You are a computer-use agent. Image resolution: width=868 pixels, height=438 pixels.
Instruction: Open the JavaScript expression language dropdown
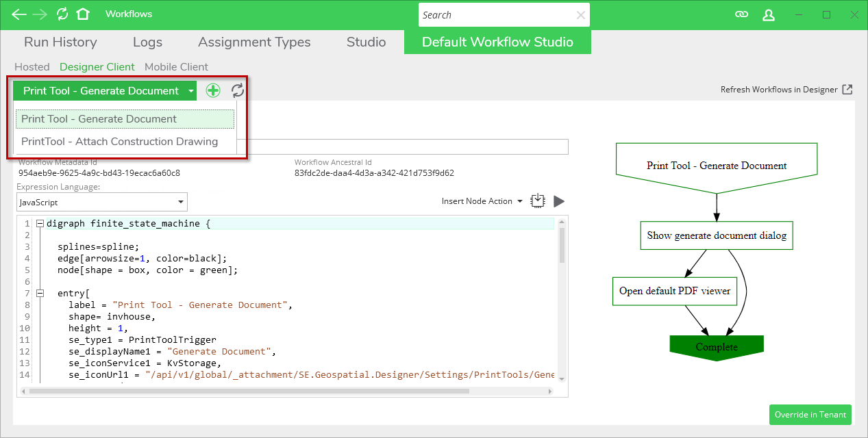click(102, 202)
